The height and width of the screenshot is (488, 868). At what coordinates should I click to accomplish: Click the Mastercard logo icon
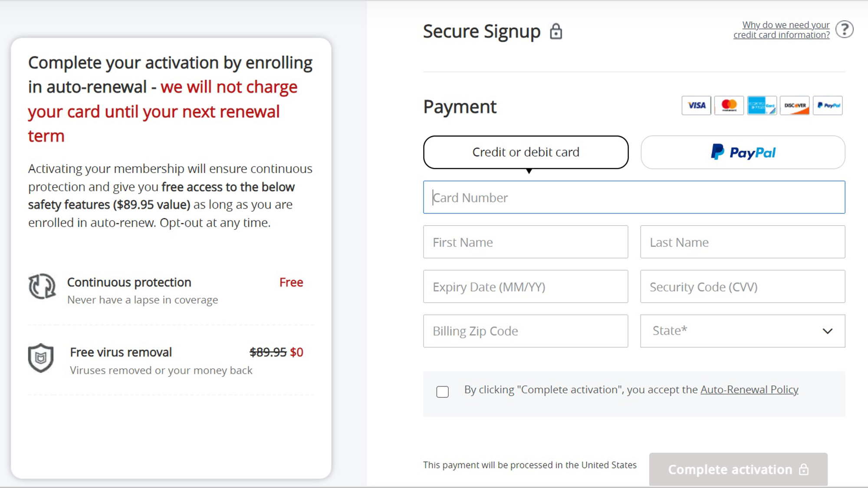(729, 105)
